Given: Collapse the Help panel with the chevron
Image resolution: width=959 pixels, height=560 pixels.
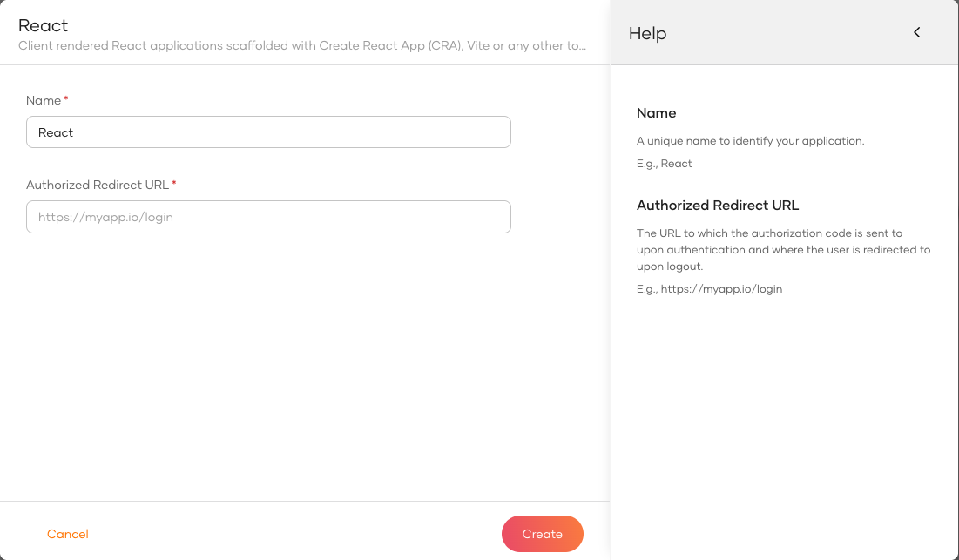Looking at the screenshot, I should (x=917, y=32).
